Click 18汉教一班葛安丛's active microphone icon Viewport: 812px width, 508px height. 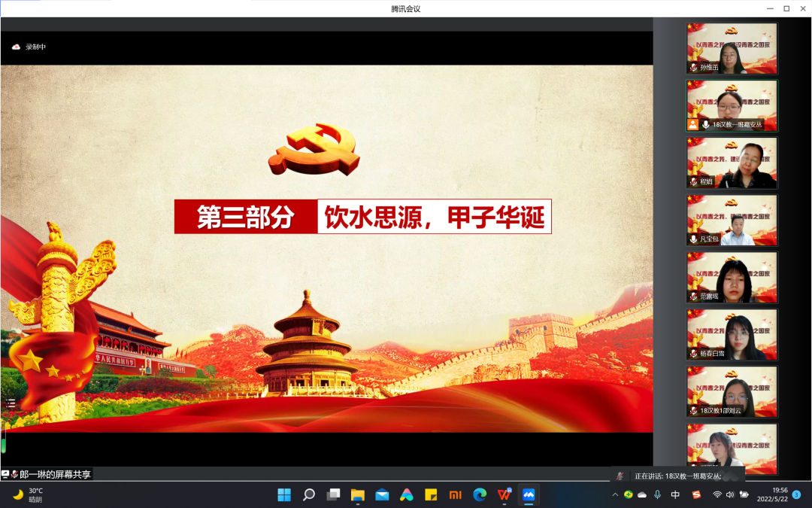(x=705, y=124)
